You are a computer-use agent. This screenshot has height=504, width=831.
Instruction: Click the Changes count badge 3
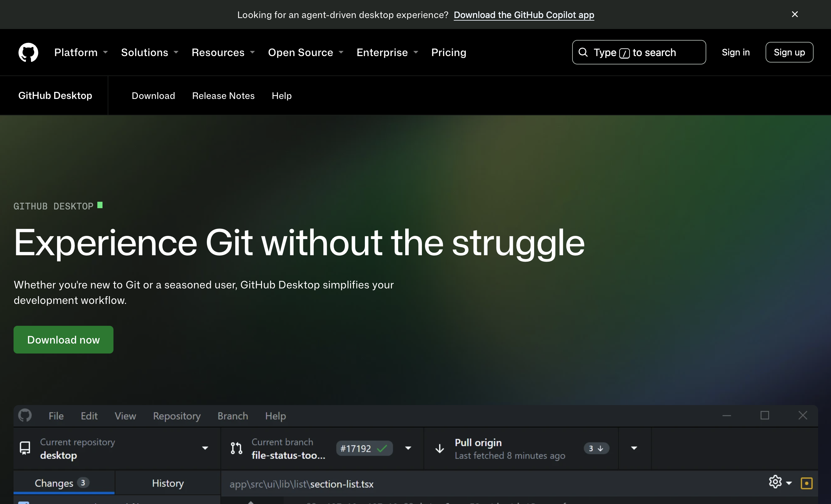[x=83, y=482]
